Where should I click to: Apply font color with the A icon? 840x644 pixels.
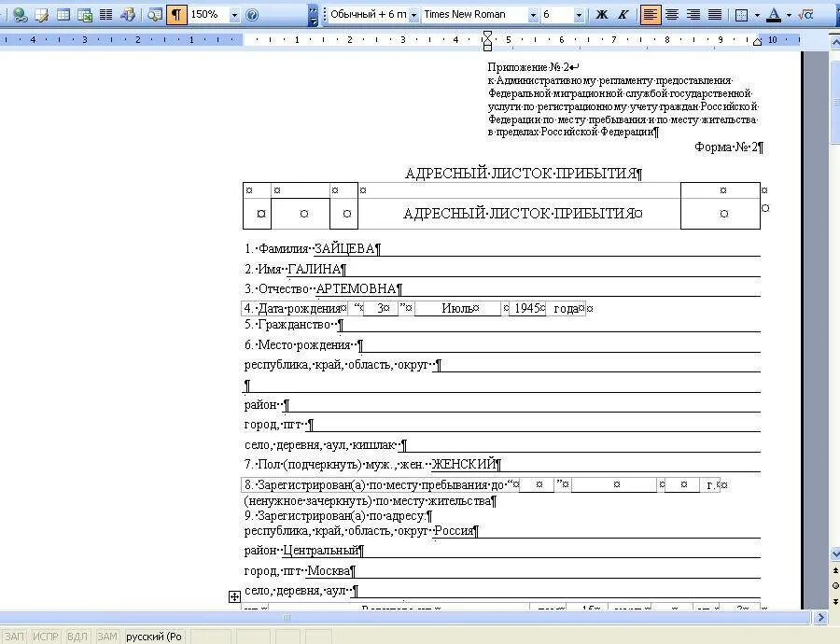point(773,14)
